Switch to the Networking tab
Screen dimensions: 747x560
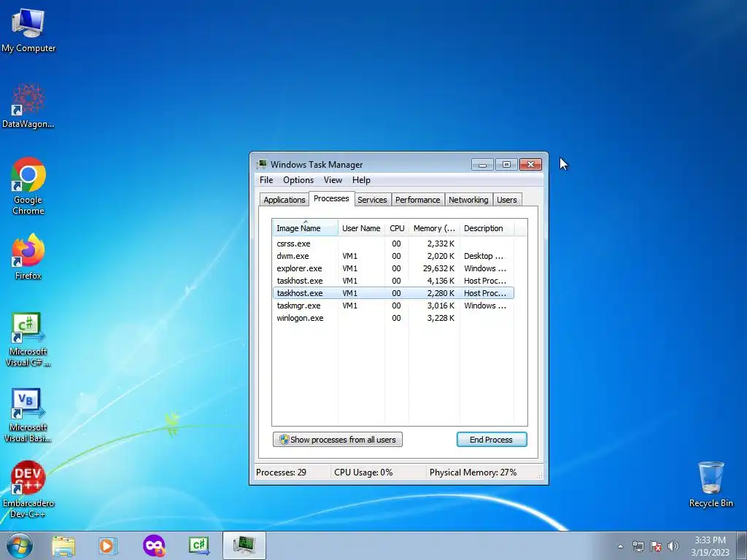[468, 200]
